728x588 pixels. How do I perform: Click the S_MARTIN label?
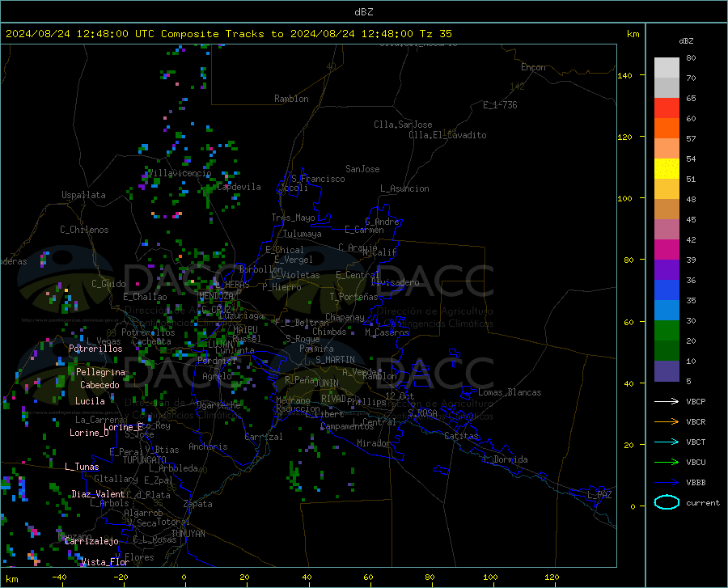335,360
